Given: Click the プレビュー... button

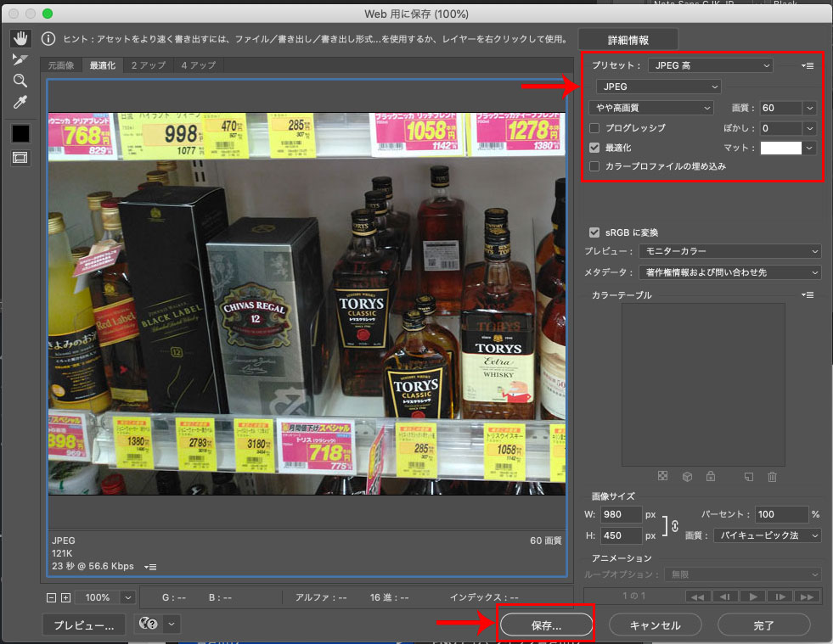Looking at the screenshot, I should [83, 624].
